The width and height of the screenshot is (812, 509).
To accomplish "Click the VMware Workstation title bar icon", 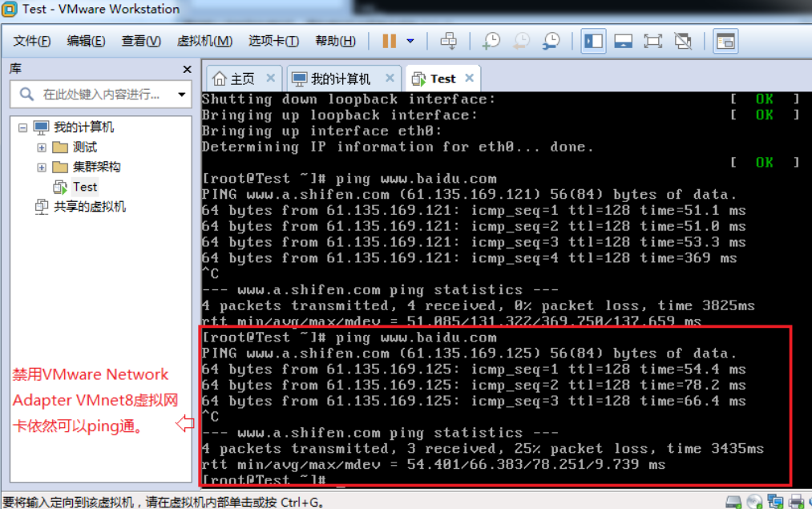I will (10, 10).
